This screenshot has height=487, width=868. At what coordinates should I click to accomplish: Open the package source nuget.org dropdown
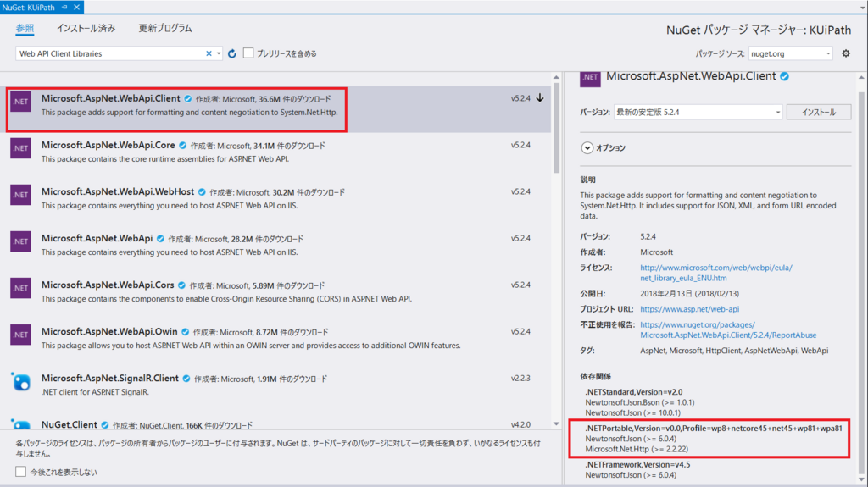tap(791, 53)
